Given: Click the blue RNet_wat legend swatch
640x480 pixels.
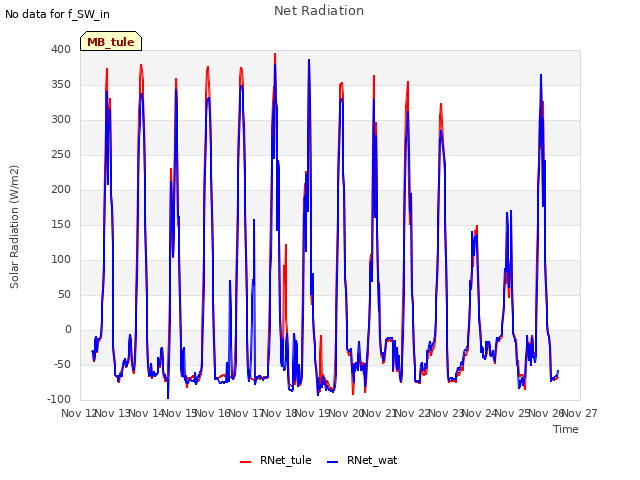Looking at the screenshot, I should pos(332,462).
